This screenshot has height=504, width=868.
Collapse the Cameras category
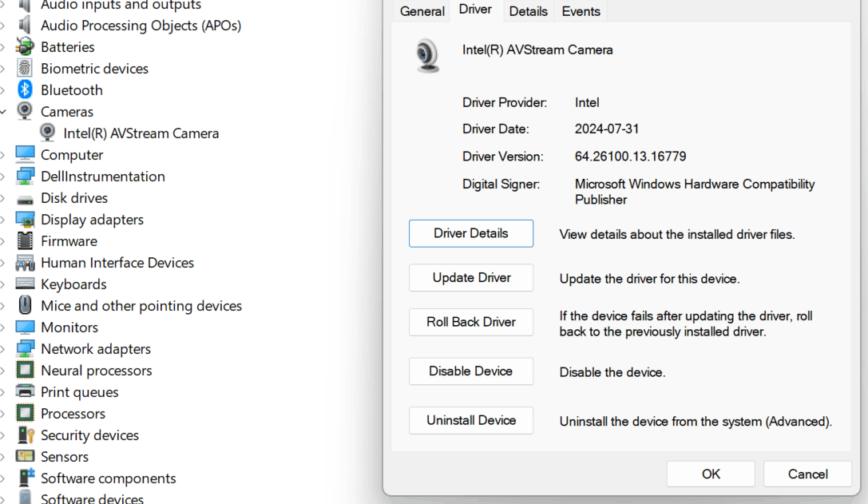(x=3, y=112)
